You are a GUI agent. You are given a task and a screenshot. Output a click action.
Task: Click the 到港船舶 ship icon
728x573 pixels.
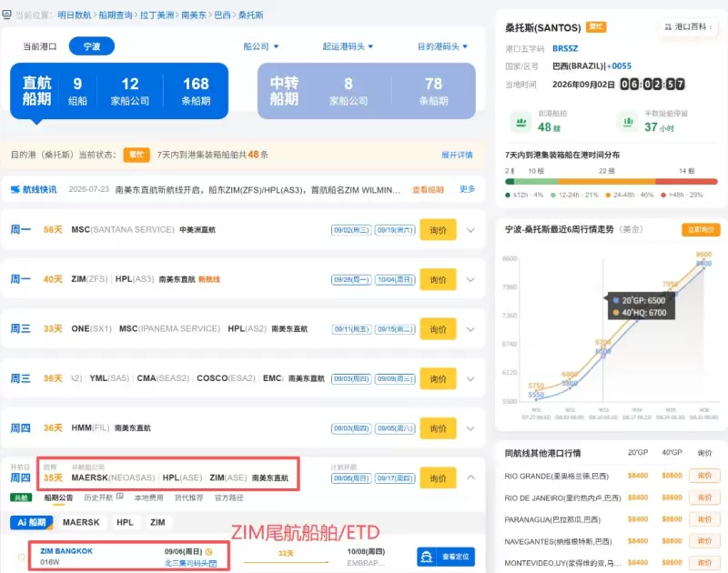[x=521, y=123]
